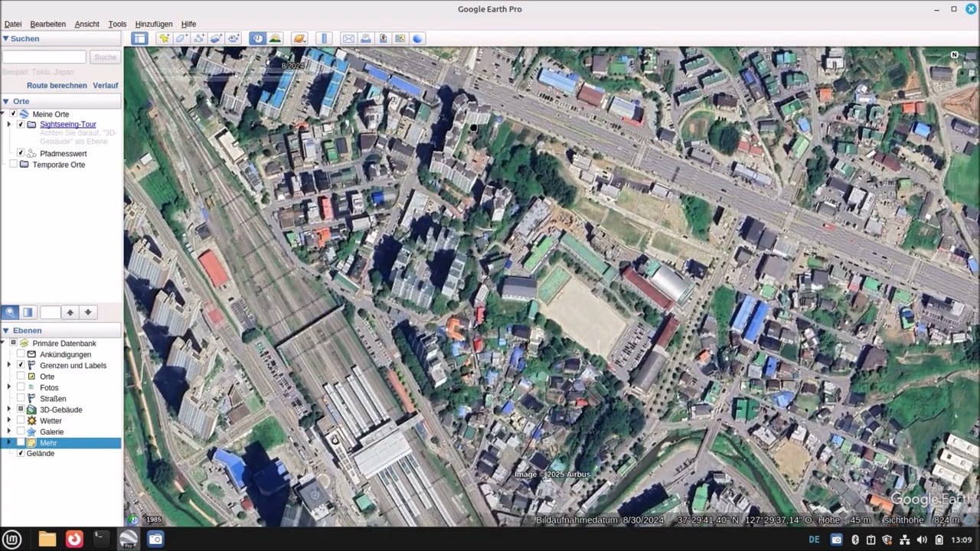The image size is (980, 551).
Task: Open the file manager from taskbar
Action: pyautogui.click(x=47, y=539)
